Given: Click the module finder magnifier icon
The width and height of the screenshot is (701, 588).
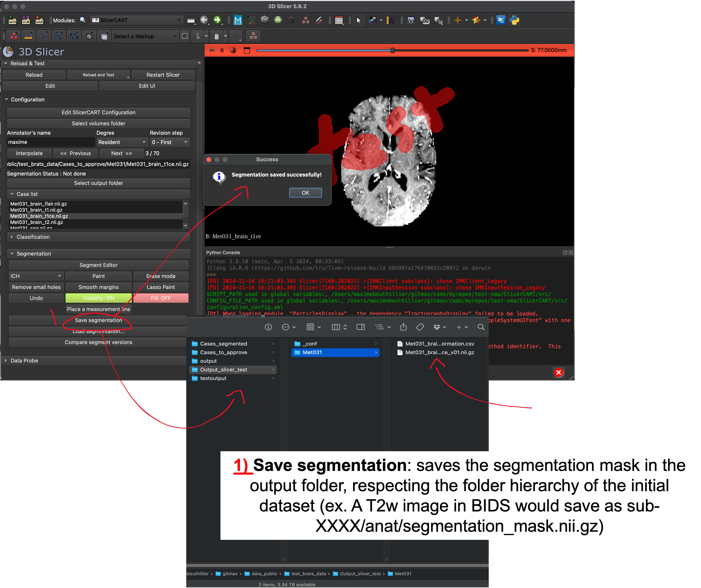Looking at the screenshot, I should [x=83, y=20].
